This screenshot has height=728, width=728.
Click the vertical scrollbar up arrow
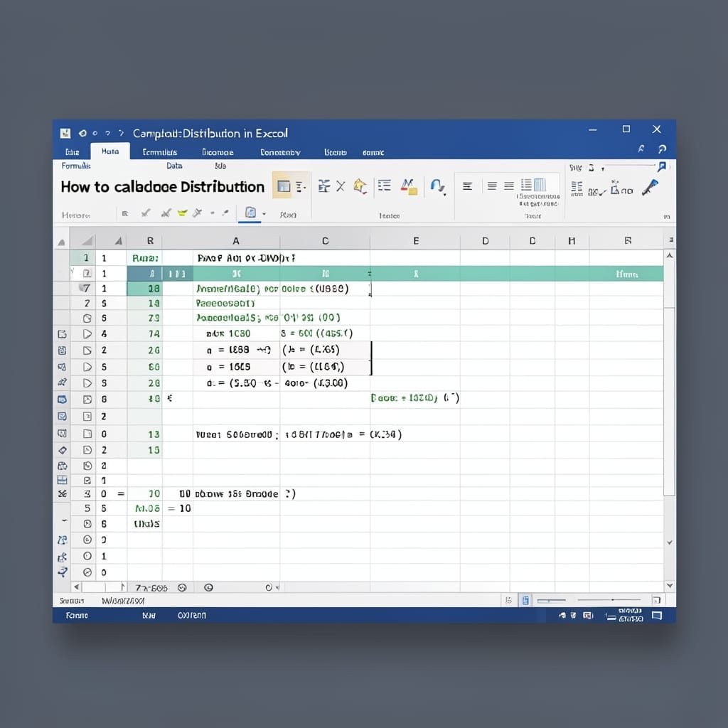pos(670,255)
